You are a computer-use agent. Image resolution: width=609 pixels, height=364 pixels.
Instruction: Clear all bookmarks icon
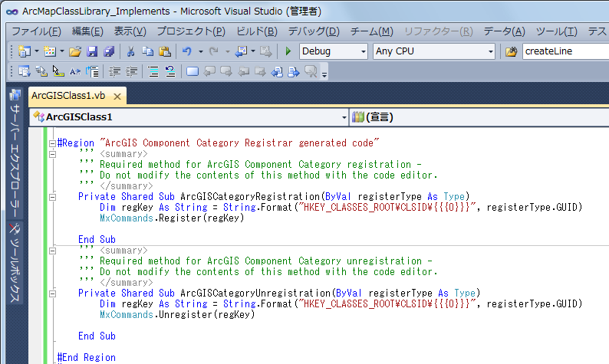pyautogui.click(x=311, y=71)
